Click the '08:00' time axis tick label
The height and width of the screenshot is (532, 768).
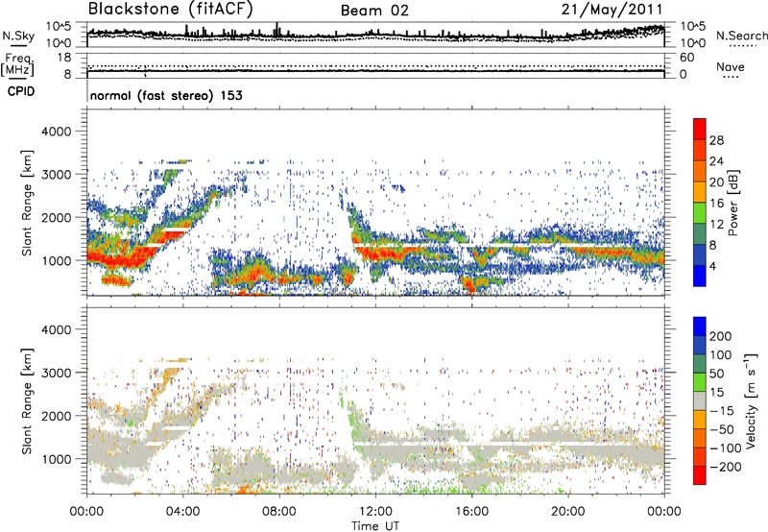pos(279,512)
